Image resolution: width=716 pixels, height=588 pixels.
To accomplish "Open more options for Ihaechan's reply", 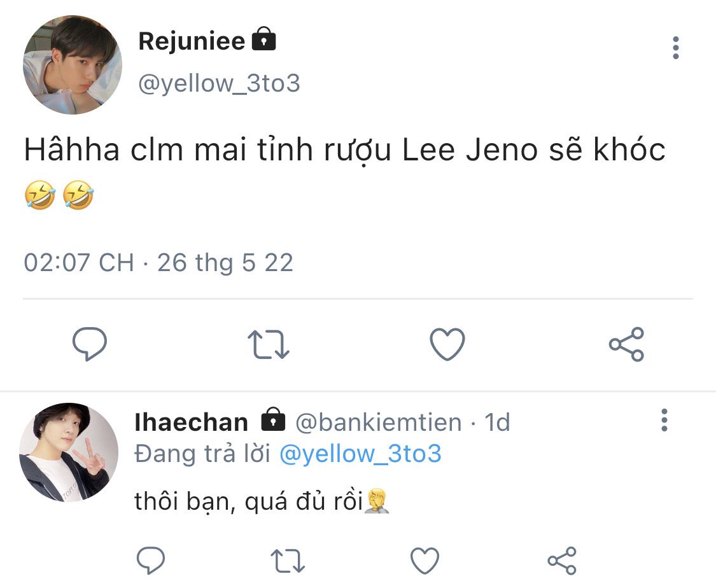I will [664, 421].
